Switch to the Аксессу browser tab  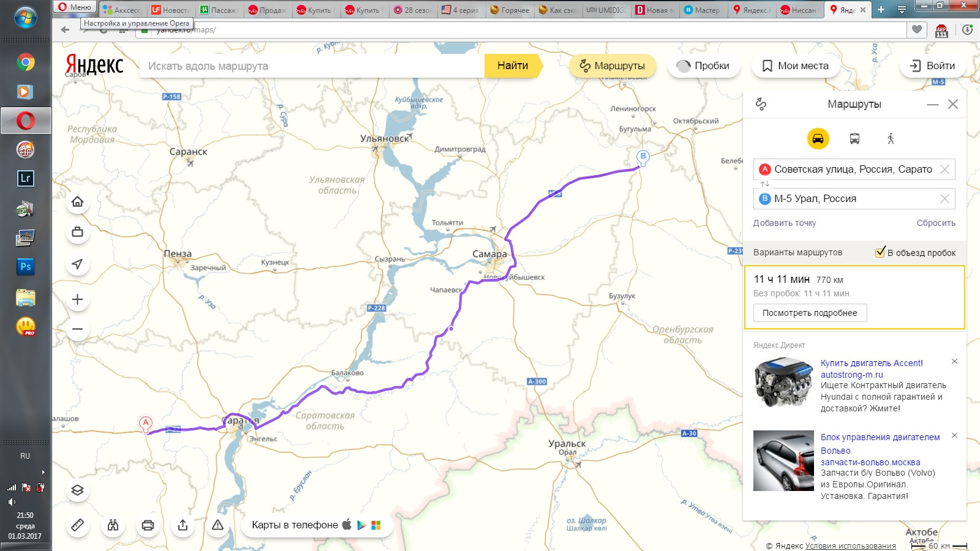123,10
